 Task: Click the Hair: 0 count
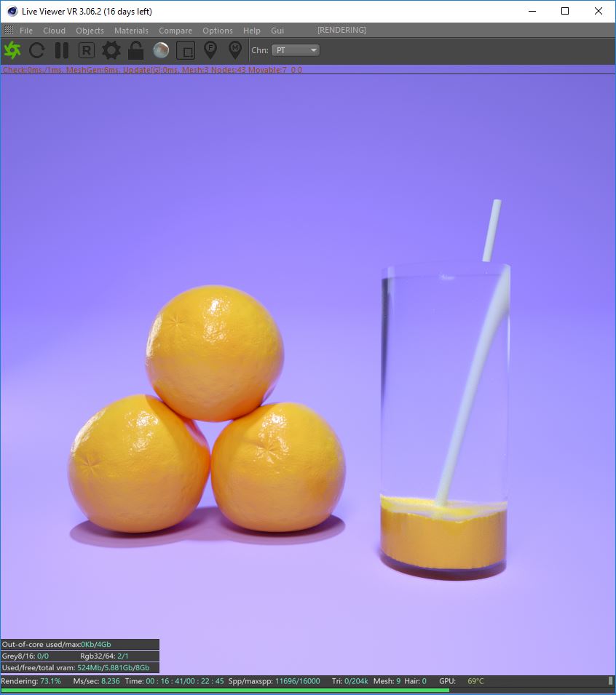tap(415, 681)
